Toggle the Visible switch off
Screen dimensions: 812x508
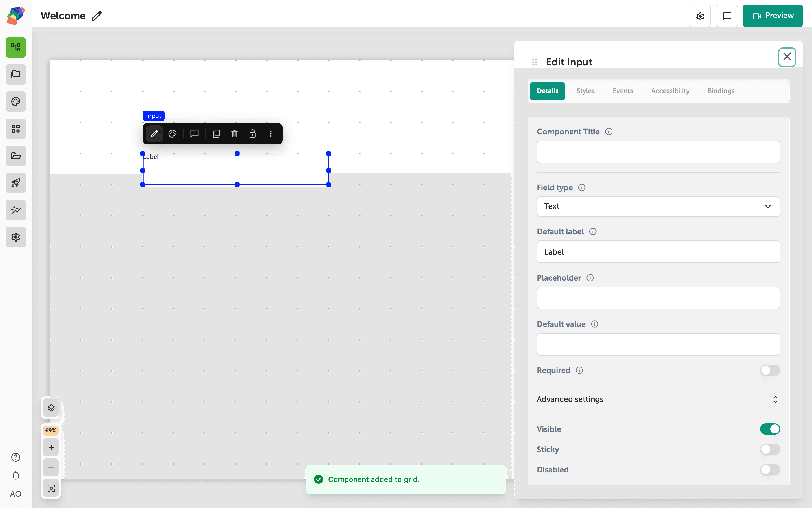(x=770, y=429)
